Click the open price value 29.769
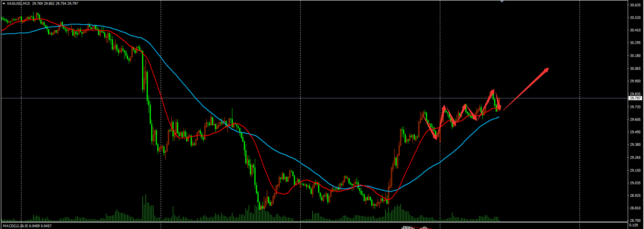644x229 pixels. pyautogui.click(x=37, y=4)
